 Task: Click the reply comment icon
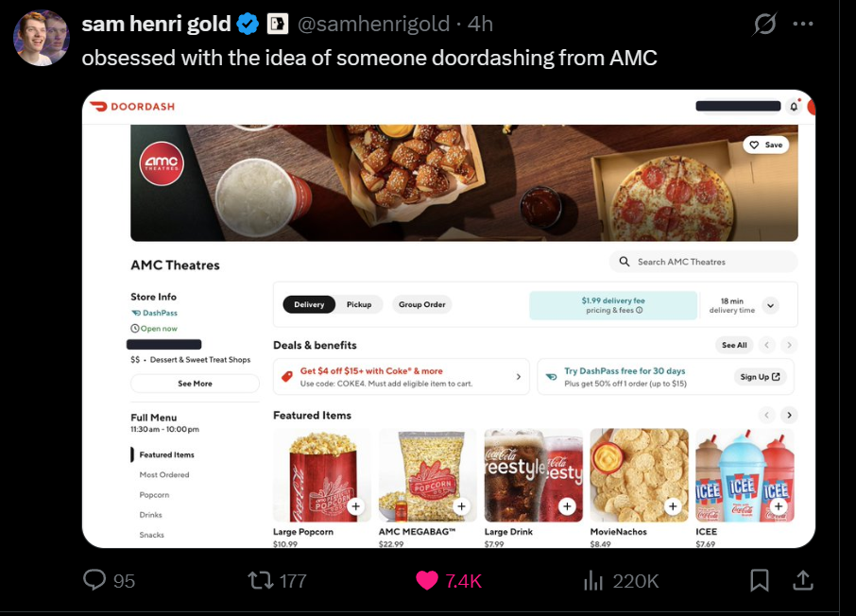click(95, 580)
